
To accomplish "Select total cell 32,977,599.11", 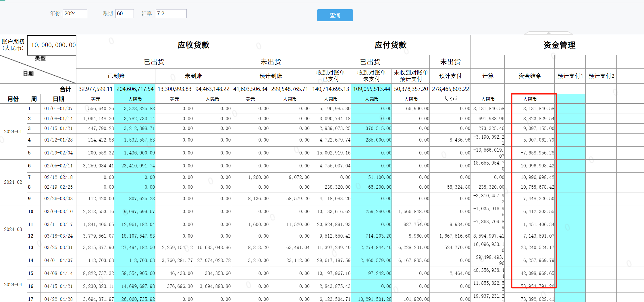I will click(x=95, y=89).
